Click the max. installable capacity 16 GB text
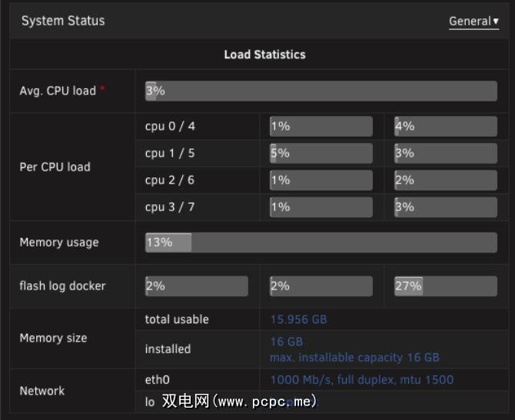Screen dimensions: 515x420 (354, 357)
